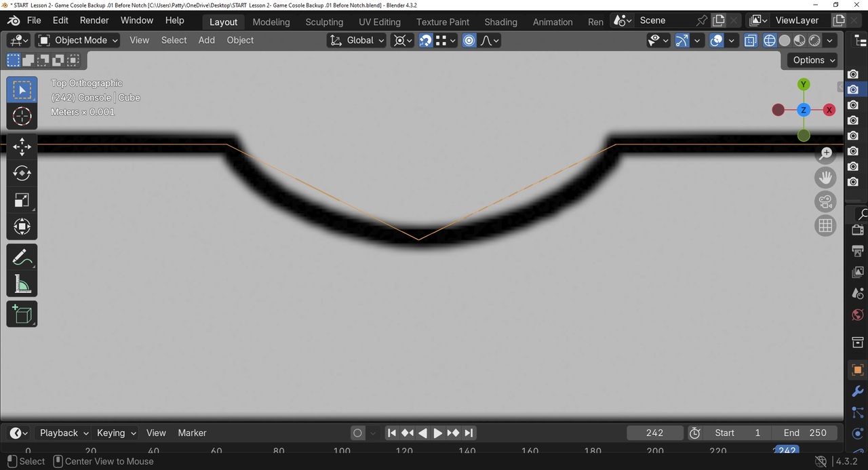
Task: Open the viewport Object menu
Action: coord(240,40)
